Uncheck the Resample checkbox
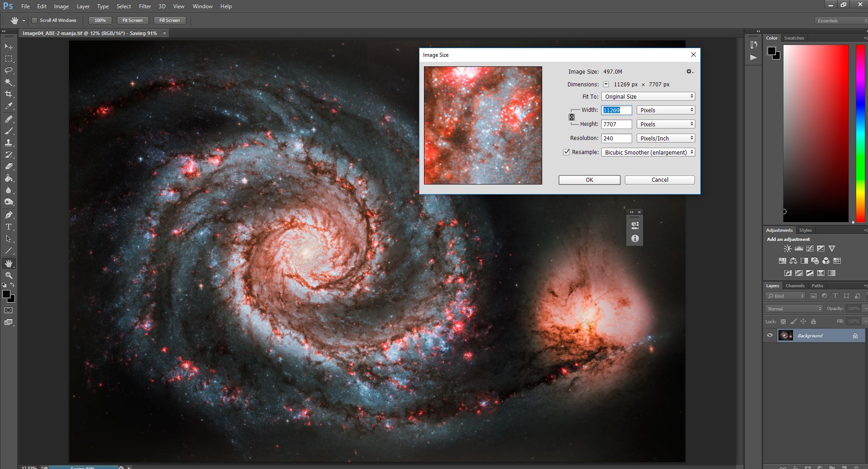Screen dimensions: 868x469 566,152
